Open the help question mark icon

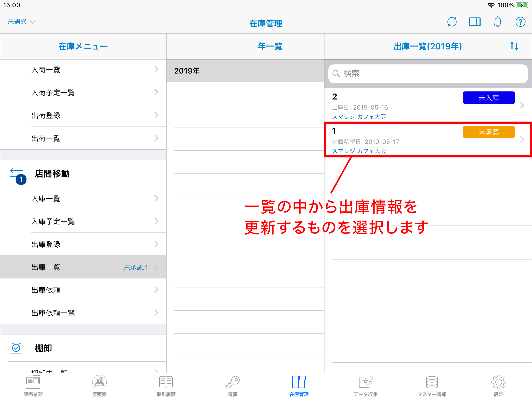520,22
